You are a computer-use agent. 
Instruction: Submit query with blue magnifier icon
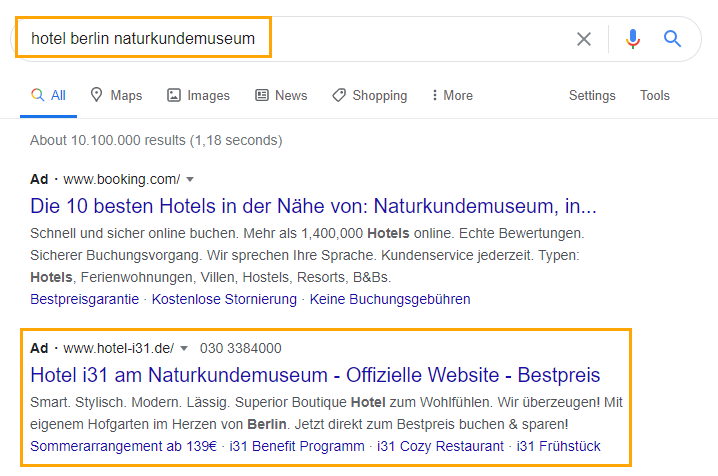click(x=672, y=39)
